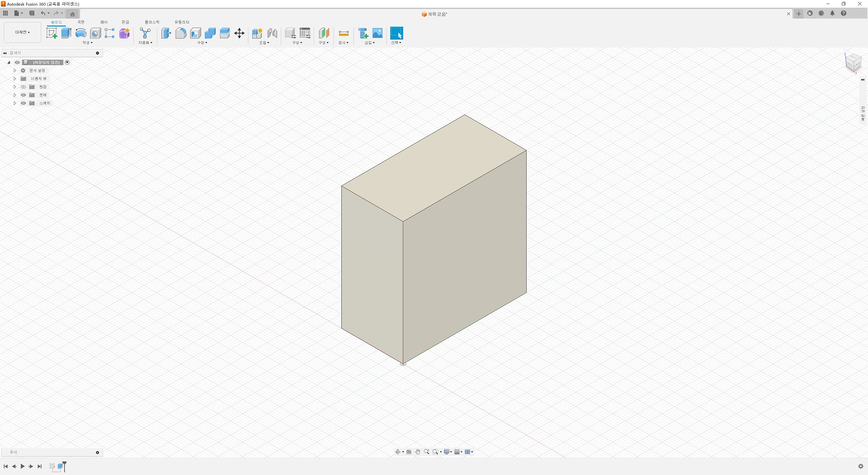Open the 조립 dropdown menu
The image size is (868, 475).
pos(264,43)
